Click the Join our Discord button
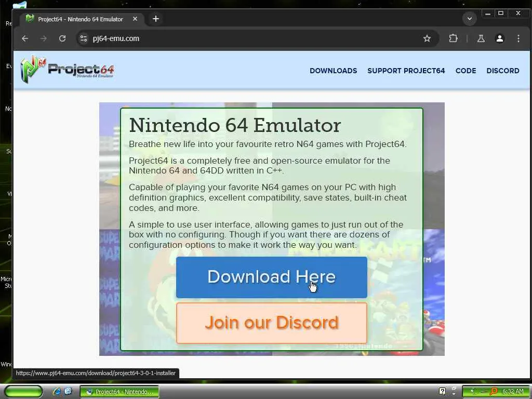Image resolution: width=532 pixels, height=399 pixels. pyautogui.click(x=271, y=323)
